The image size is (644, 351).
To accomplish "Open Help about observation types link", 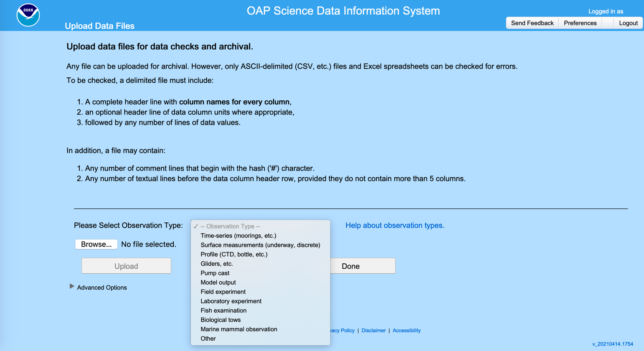I will (395, 226).
